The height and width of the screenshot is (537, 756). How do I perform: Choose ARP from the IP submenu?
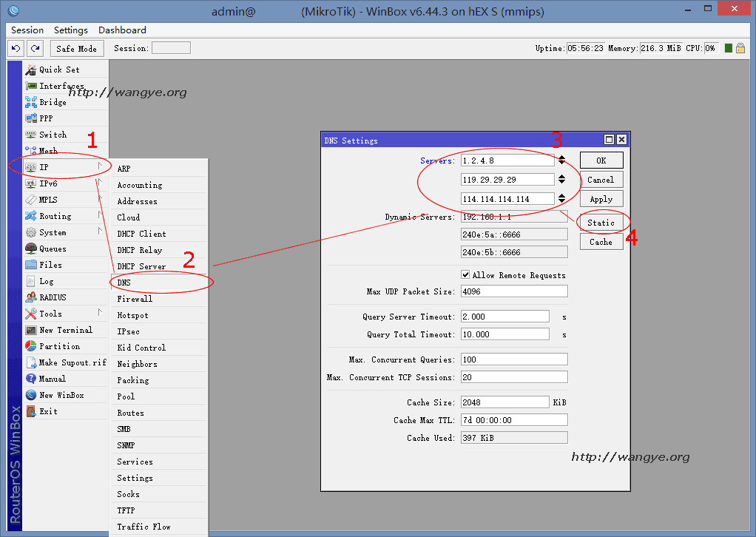coord(159,169)
